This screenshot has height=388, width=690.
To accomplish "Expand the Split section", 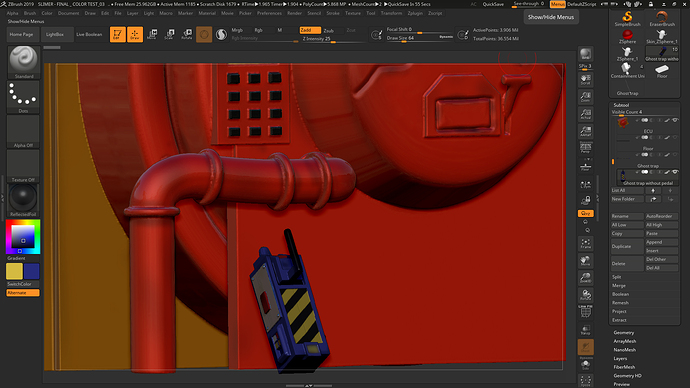I will pyautogui.click(x=617, y=277).
